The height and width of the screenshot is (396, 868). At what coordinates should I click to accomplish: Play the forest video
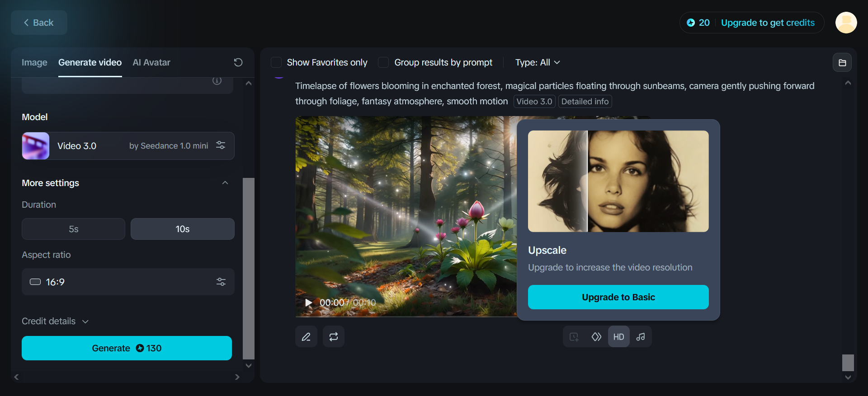309,303
